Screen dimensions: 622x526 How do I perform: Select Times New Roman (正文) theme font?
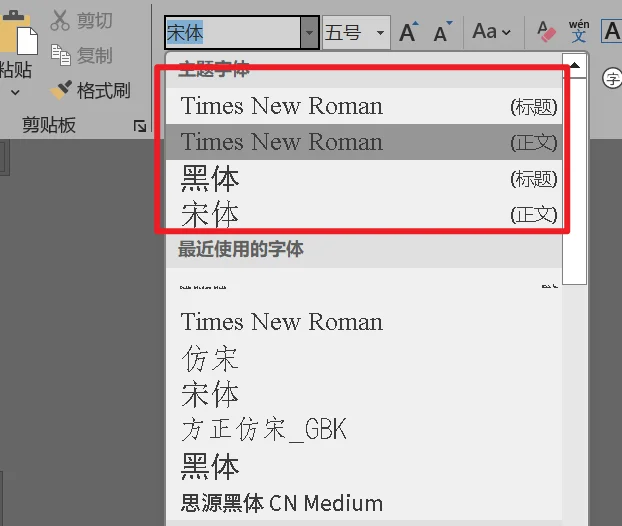click(x=364, y=142)
